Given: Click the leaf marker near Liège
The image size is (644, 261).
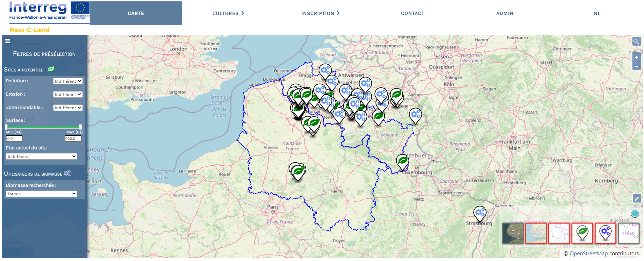Looking at the screenshot, I should pos(396,96).
